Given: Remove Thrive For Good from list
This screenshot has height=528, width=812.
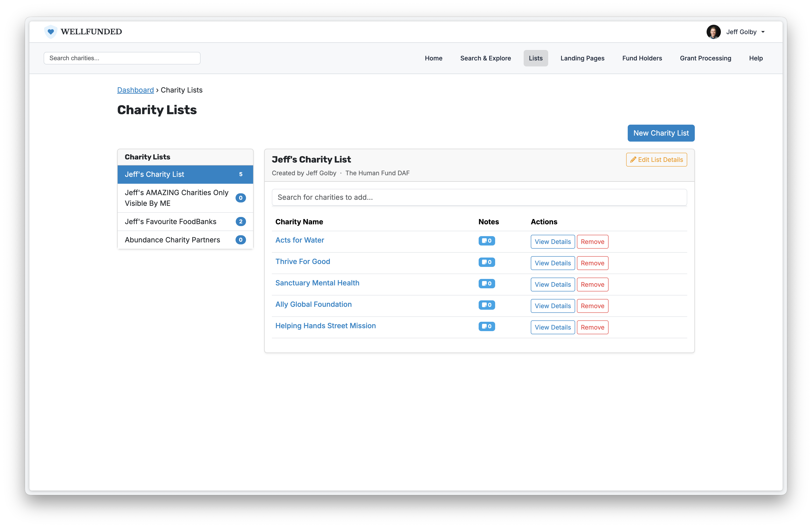Looking at the screenshot, I should pos(592,263).
